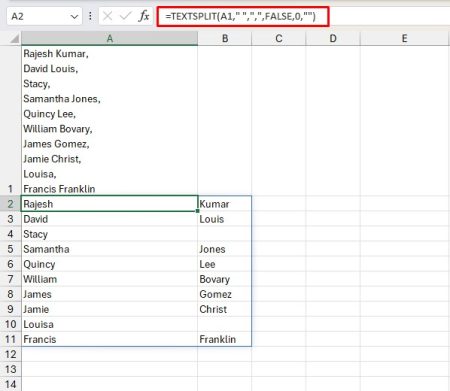450x391 pixels.
Task: Select row 13 header
Action: click(x=10, y=369)
